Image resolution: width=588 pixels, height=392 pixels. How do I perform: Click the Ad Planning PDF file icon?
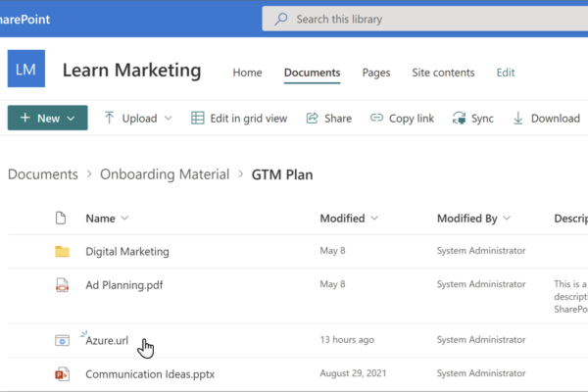coord(63,285)
